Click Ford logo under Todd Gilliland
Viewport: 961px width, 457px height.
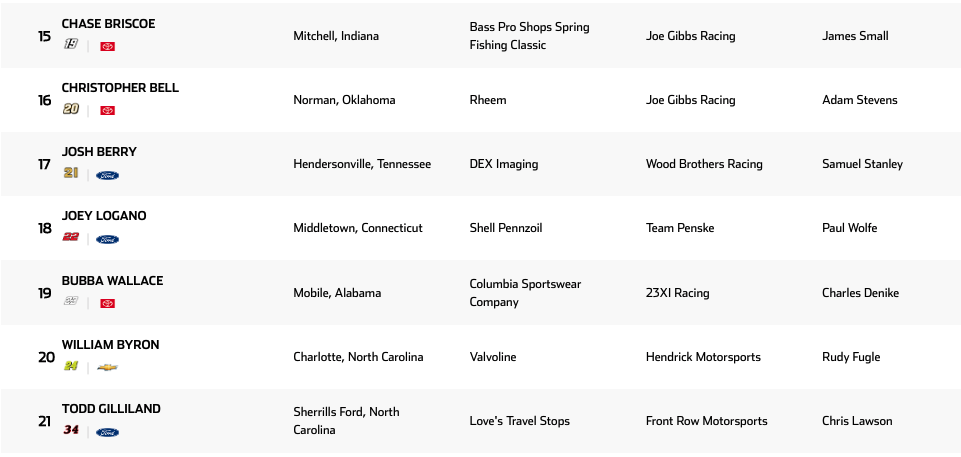pos(107,432)
